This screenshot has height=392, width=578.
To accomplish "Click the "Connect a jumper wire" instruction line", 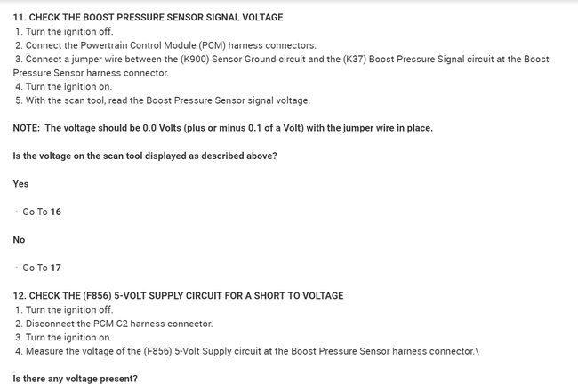I will tap(267, 59).
